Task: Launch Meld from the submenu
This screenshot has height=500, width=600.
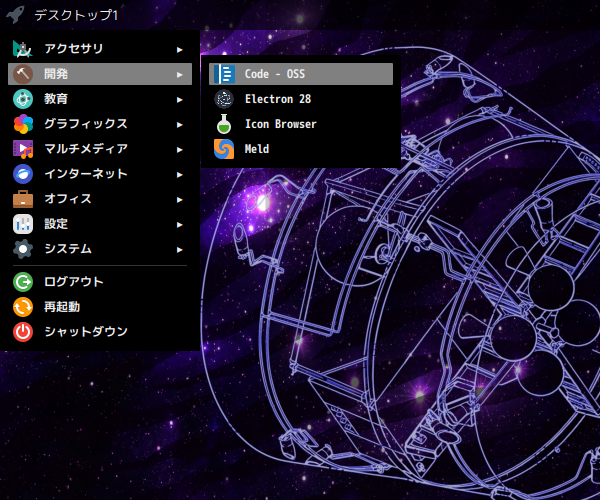Action: [301, 149]
